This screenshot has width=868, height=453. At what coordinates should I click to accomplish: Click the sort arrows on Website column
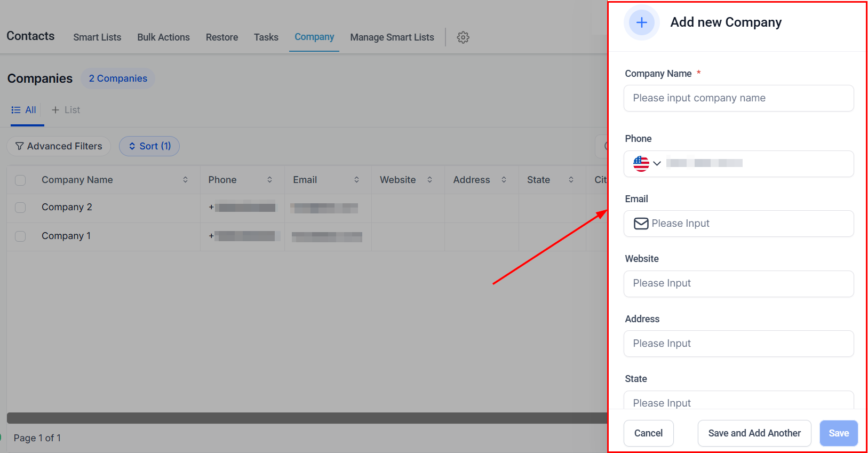429,180
